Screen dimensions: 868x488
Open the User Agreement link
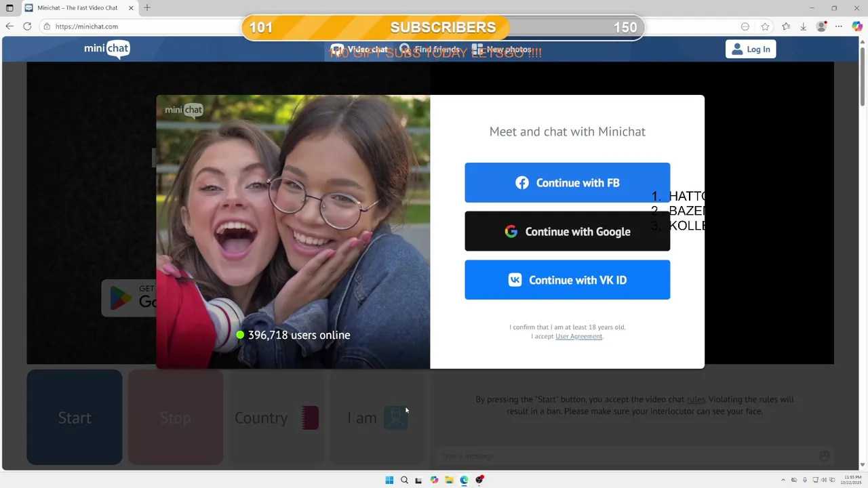pyautogui.click(x=578, y=336)
